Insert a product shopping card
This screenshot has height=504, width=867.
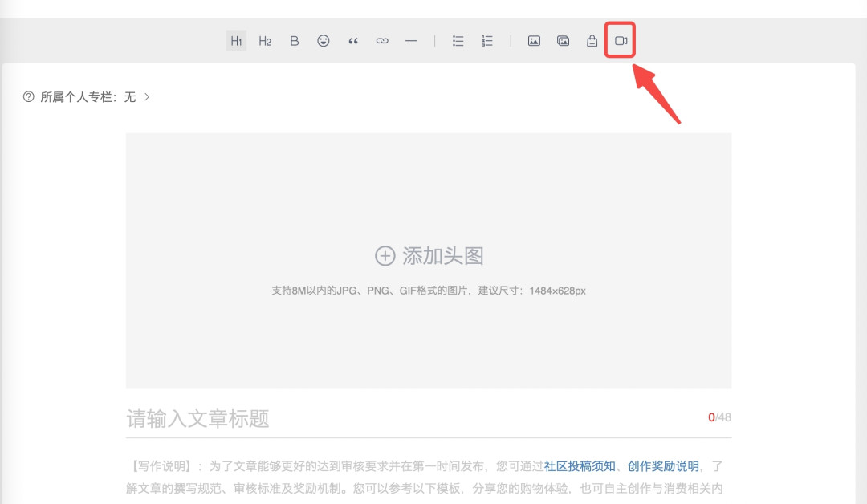pos(592,41)
